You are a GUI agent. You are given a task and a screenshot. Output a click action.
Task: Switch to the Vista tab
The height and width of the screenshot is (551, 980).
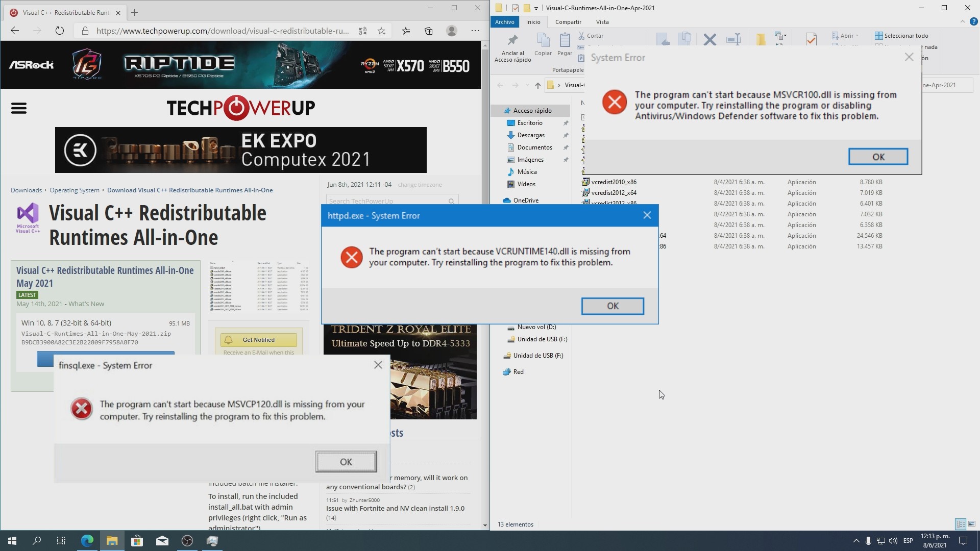coord(602,22)
